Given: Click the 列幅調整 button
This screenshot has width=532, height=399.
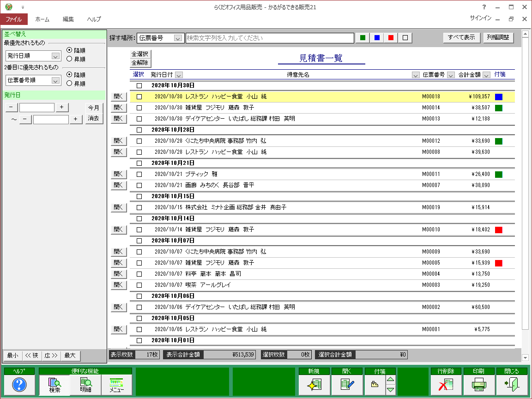Looking at the screenshot, I should tap(498, 37).
